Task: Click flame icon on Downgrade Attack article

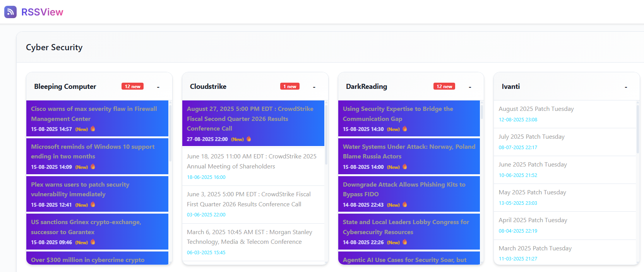Action: coord(405,204)
